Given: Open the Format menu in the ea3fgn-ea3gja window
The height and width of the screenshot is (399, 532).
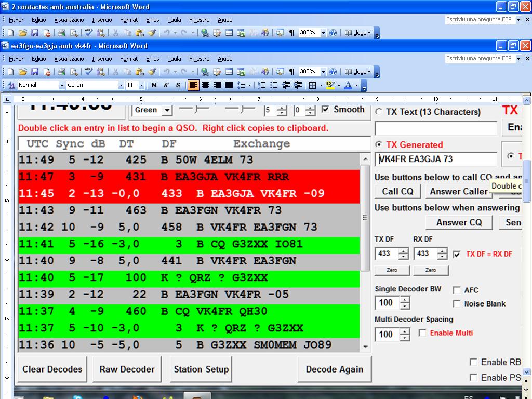Looking at the screenshot, I should (x=128, y=59).
